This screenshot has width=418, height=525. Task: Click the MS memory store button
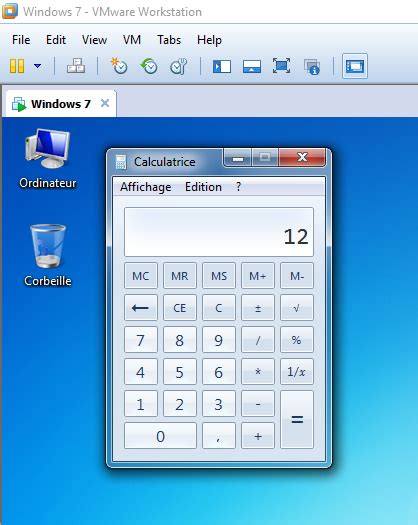click(x=219, y=276)
